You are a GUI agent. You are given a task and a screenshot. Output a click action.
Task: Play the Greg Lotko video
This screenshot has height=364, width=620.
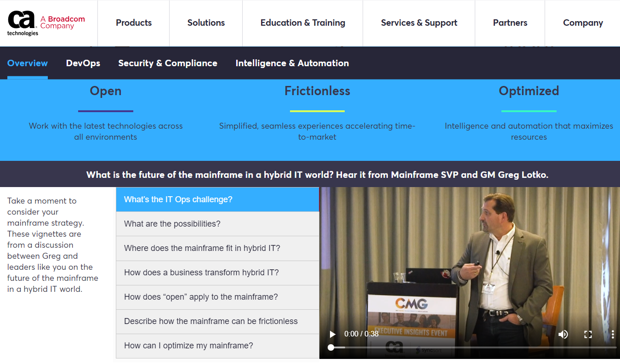click(333, 334)
